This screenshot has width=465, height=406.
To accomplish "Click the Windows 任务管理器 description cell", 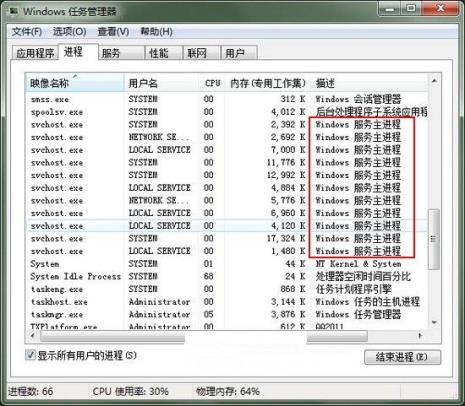I will (x=358, y=314).
